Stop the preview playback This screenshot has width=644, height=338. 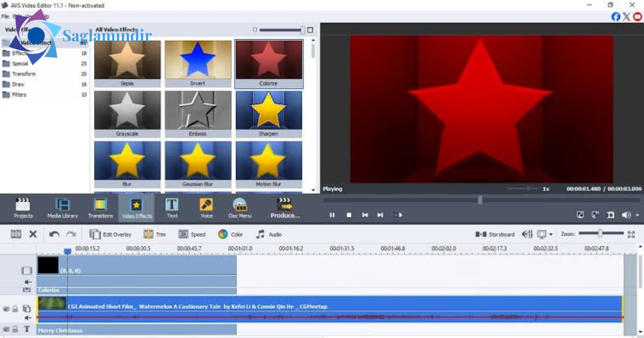click(349, 215)
